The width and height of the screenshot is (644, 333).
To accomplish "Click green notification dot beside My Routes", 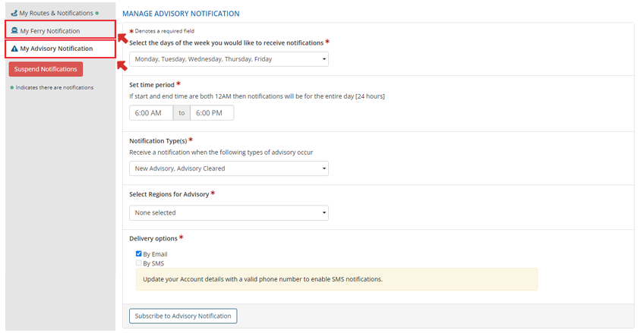I will (x=97, y=13).
